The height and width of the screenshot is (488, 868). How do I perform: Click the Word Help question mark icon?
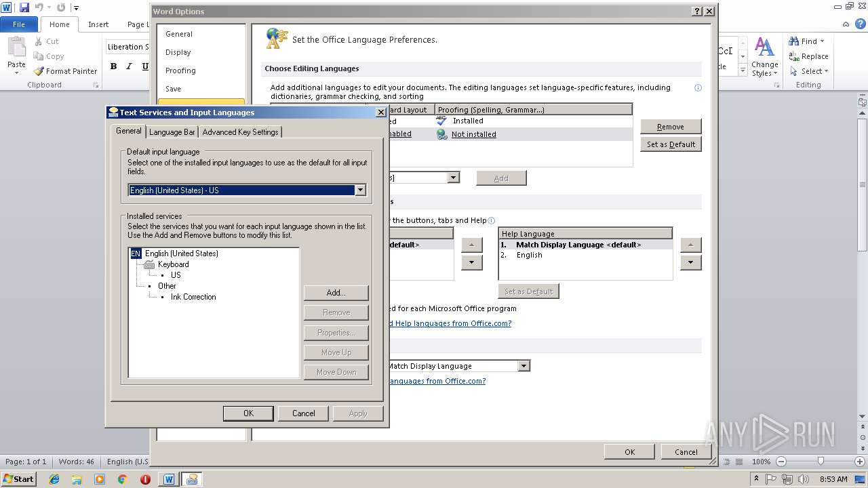coord(860,24)
